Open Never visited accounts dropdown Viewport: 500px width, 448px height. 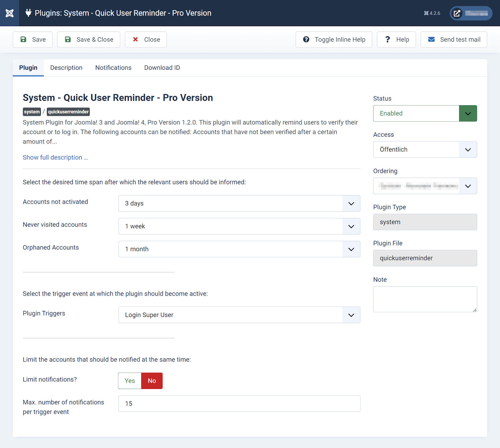coord(239,226)
